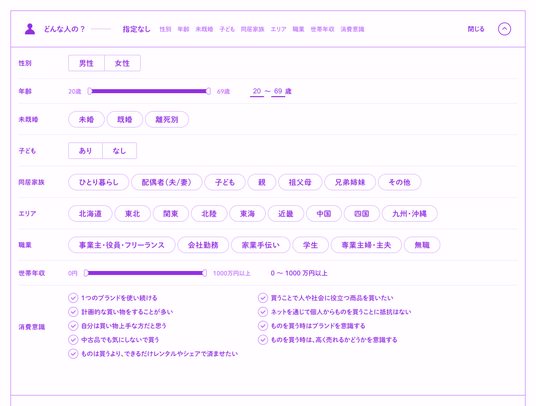The width and height of the screenshot is (536, 406).
Task: Jump to 職業 section in header tabs
Action: pyautogui.click(x=298, y=29)
